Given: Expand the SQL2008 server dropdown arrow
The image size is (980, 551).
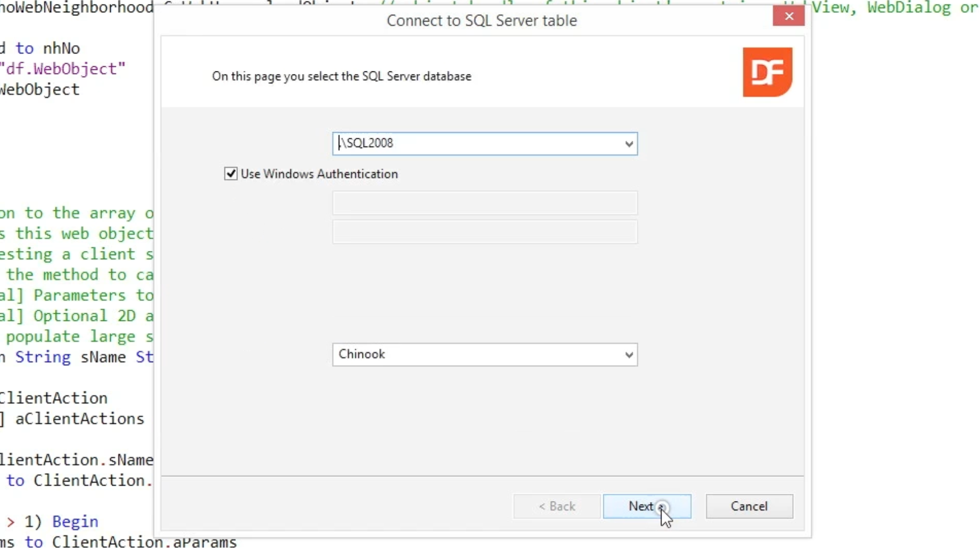Looking at the screenshot, I should (x=629, y=144).
